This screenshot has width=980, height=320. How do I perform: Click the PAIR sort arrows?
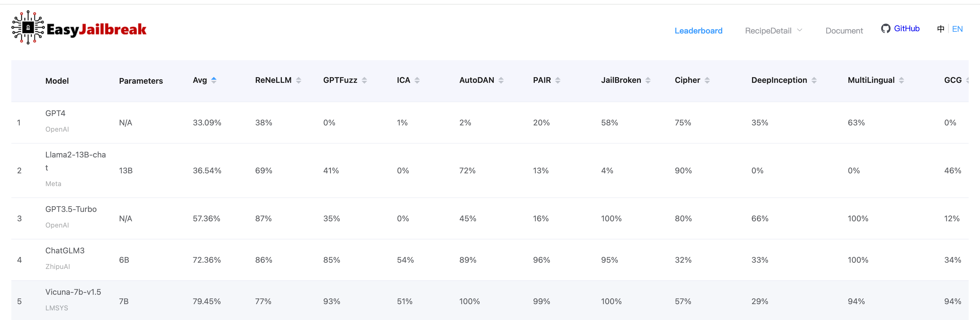click(x=558, y=80)
